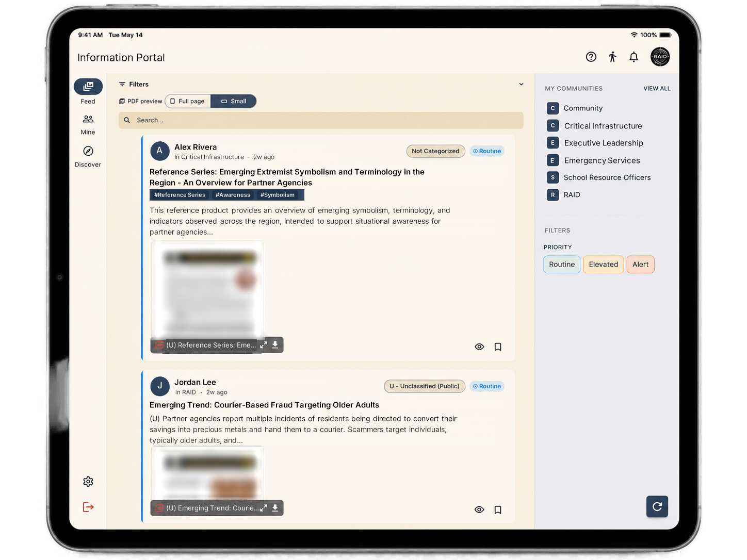Go to Feed in sidebar
This screenshot has width=747, height=560.
88,92
